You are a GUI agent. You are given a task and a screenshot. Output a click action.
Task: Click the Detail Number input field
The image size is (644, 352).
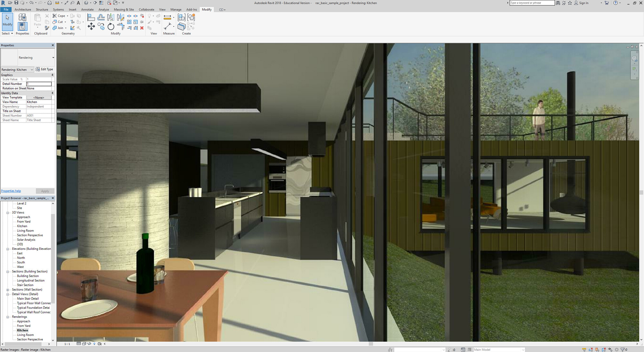tap(39, 84)
